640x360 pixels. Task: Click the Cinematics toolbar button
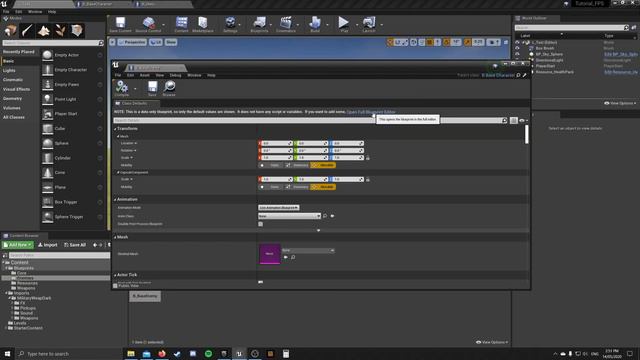pos(286,24)
